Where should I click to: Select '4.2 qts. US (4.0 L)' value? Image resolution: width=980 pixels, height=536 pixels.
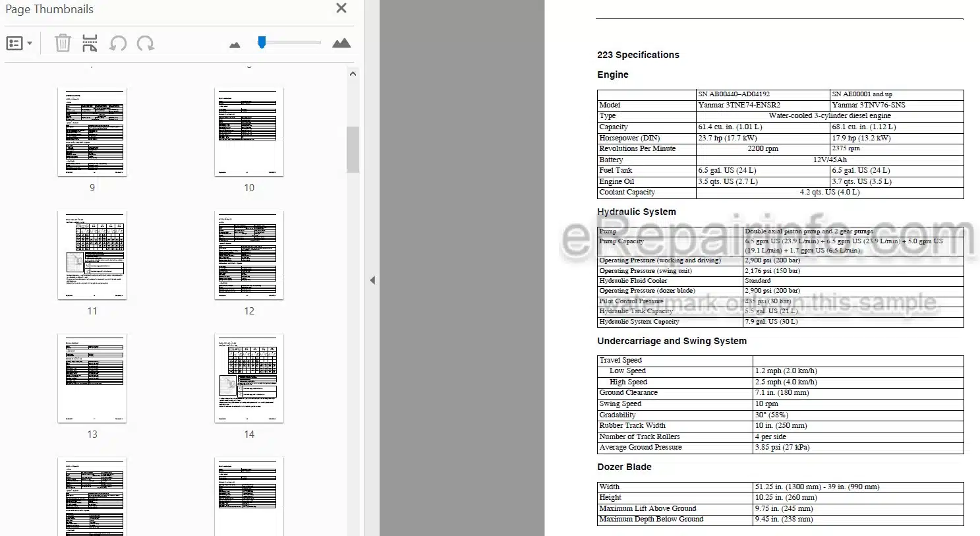830,192
